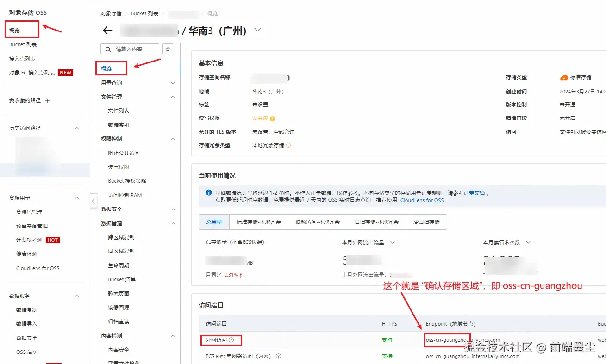Viewport: 606px width, 364px height.
Task: Open 预留空间管理 item
Action: tap(32, 226)
